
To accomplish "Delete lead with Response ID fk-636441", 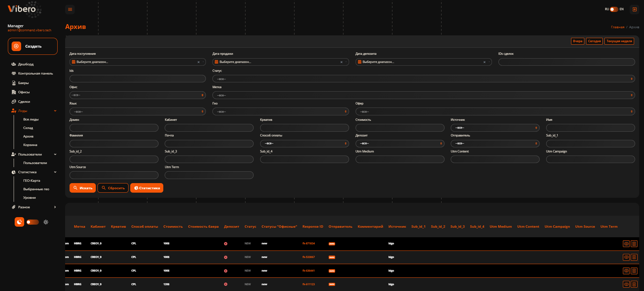I will pyautogui.click(x=634, y=271).
